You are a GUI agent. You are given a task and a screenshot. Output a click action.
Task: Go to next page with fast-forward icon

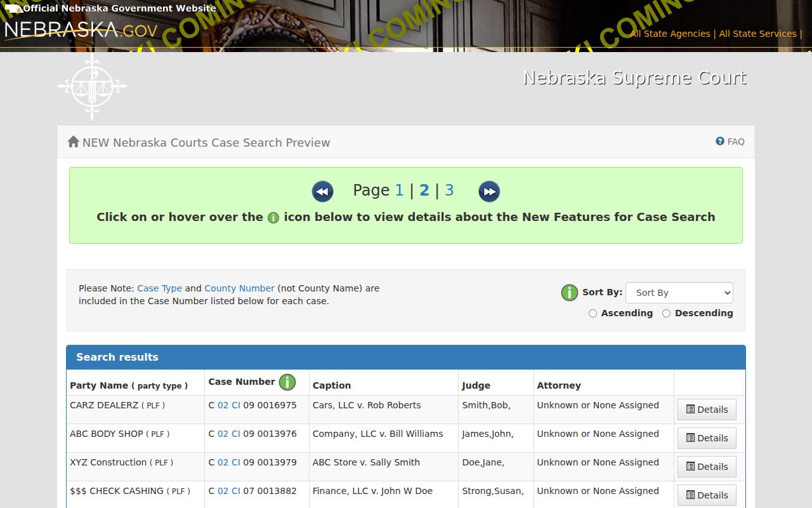tap(489, 191)
